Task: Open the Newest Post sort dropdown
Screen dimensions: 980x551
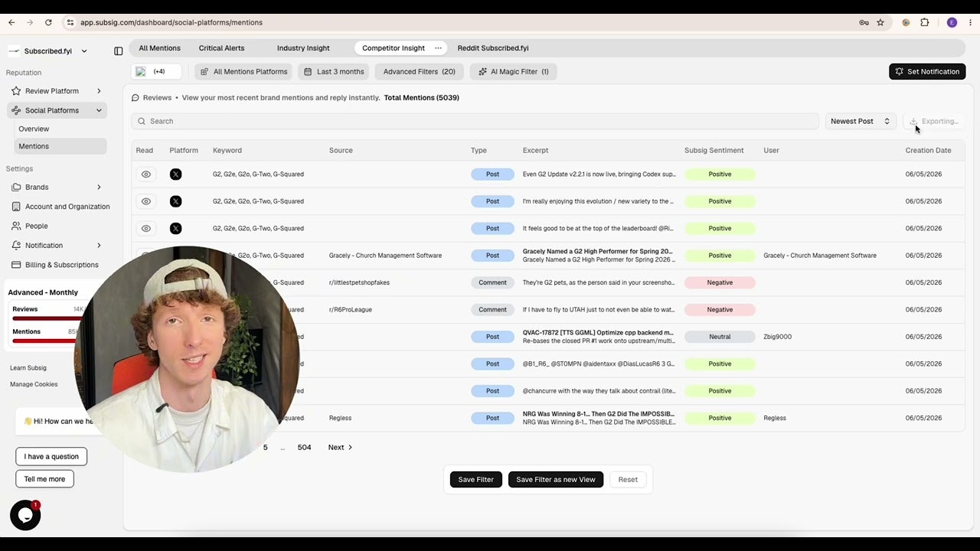Action: click(x=860, y=121)
